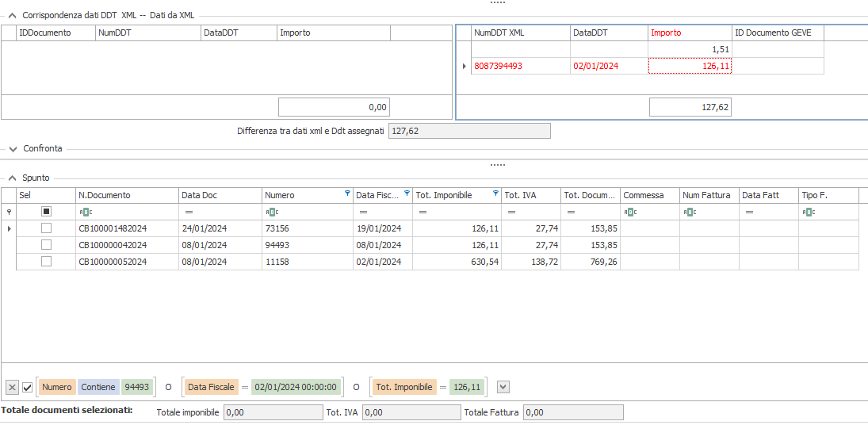
Task: Click NumDDT XML column header
Action: point(520,33)
